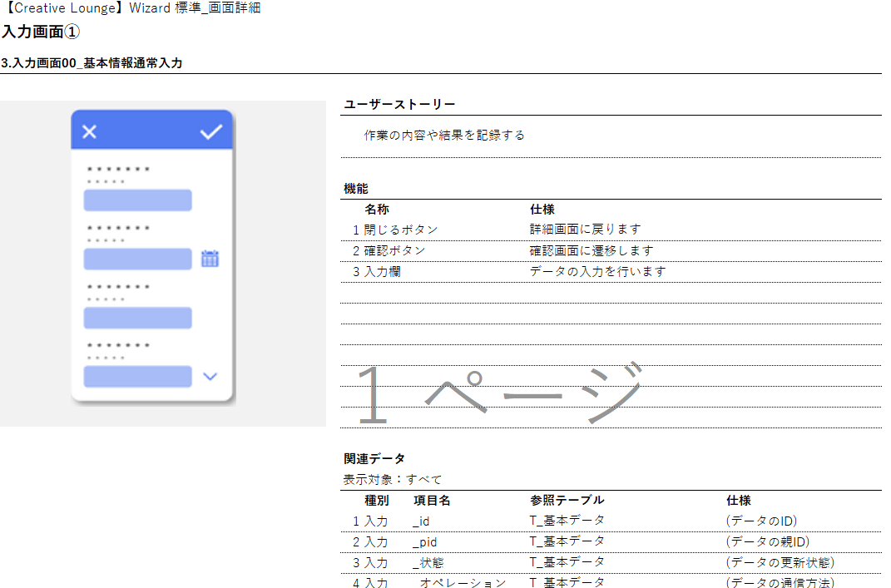
Task: Click the first blue input field in mockup
Action: [x=137, y=200]
